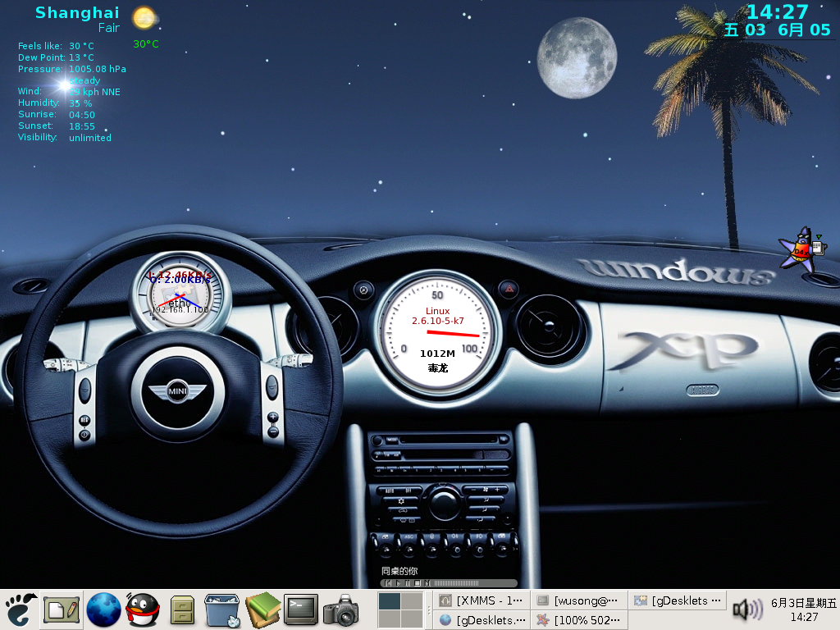Screen dimensions: 840x630
Task: Switch to the '100% 502' taskbar window
Action: click(578, 620)
